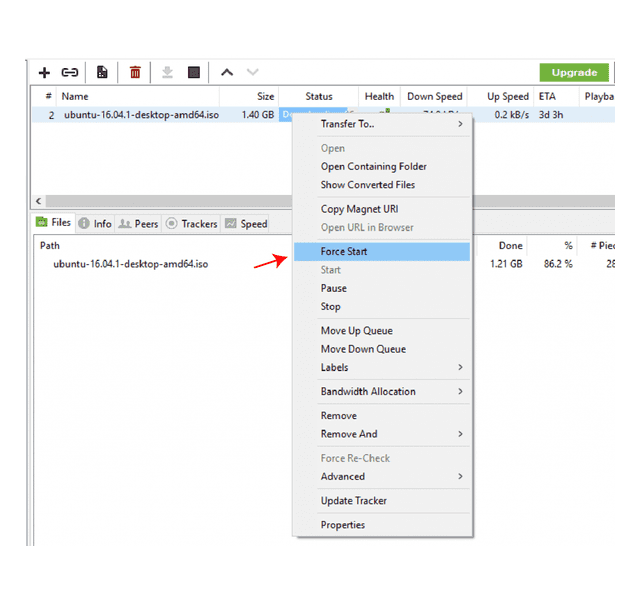This screenshot has height=600, width=640.
Task: Click the Health column header
Action: (x=379, y=97)
